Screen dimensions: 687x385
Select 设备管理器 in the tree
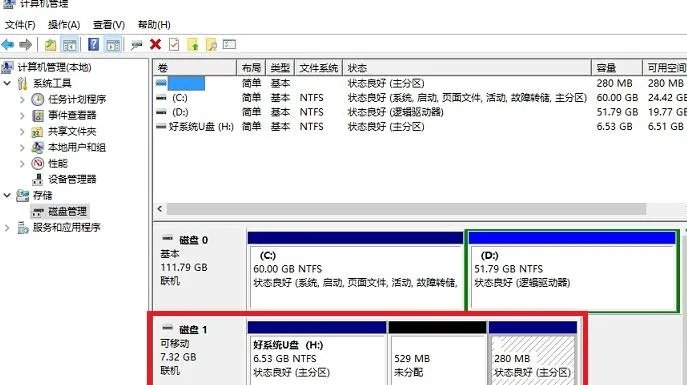(72, 179)
